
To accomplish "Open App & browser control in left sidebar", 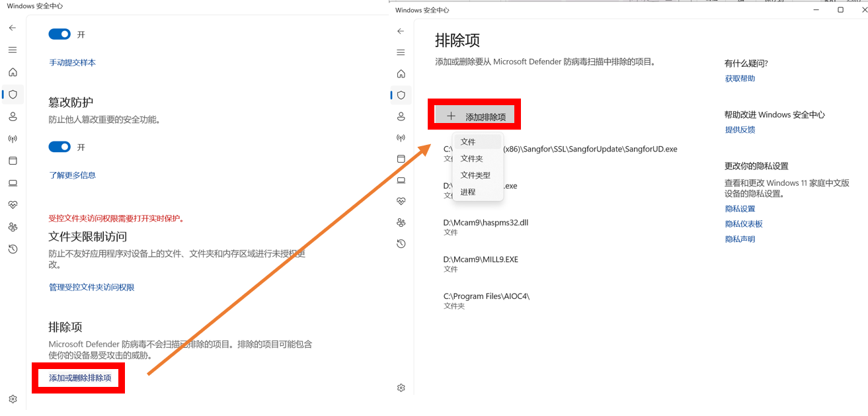I will point(13,161).
